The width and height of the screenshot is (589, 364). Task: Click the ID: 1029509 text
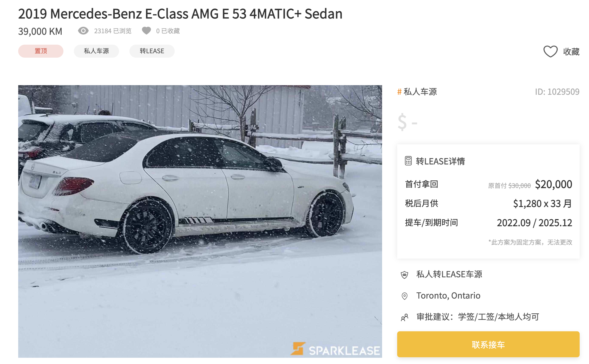pyautogui.click(x=557, y=92)
